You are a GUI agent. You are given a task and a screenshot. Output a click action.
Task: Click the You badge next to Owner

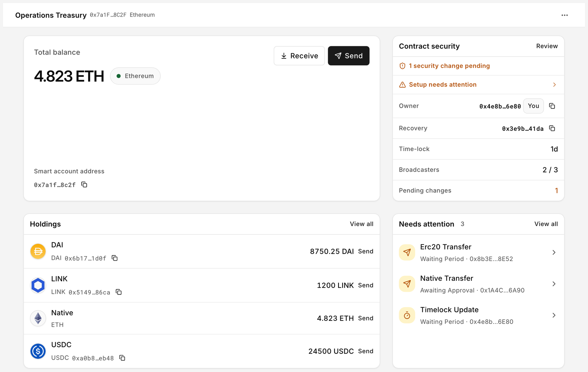coord(533,106)
